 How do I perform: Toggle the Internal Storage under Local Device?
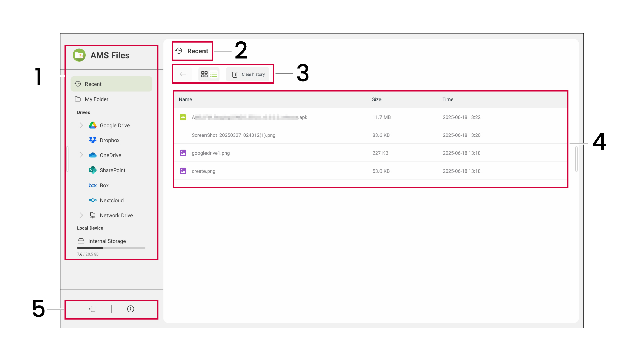click(x=107, y=241)
